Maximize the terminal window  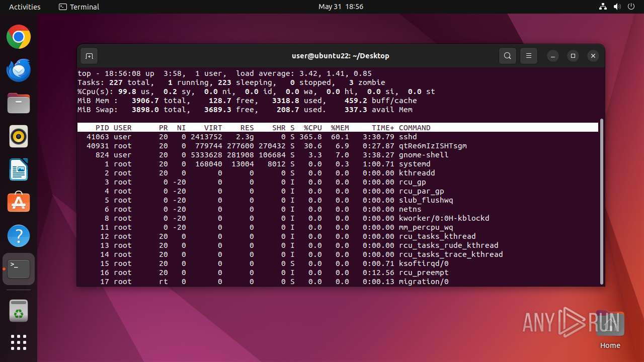(573, 56)
